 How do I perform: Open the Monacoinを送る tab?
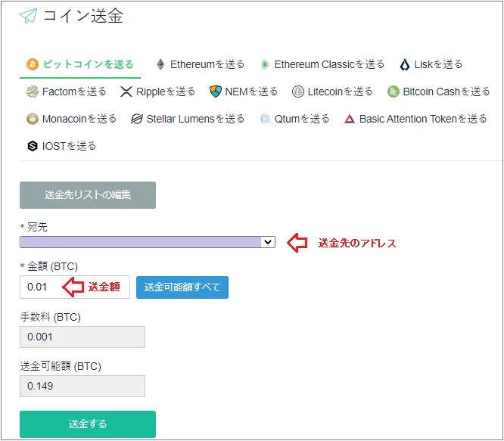[71, 119]
